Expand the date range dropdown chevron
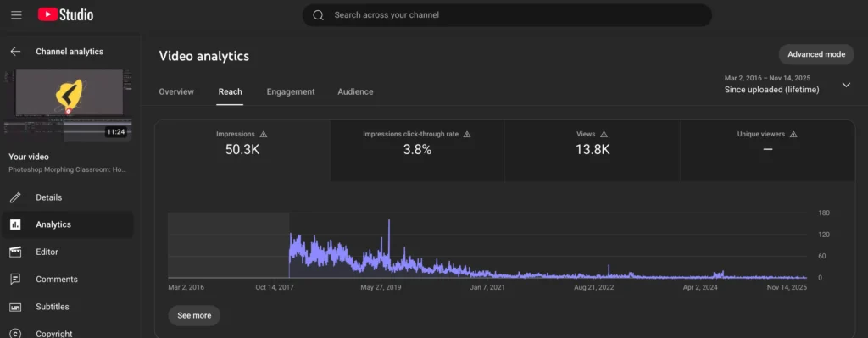The width and height of the screenshot is (868, 338). (846, 85)
